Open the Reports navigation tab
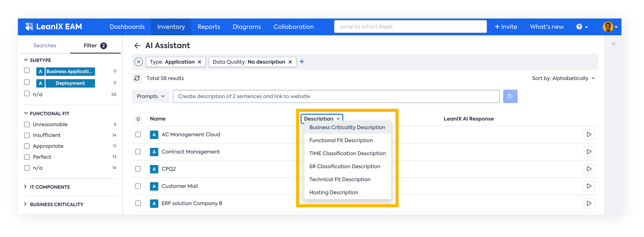The height and width of the screenshot is (237, 644). (209, 27)
